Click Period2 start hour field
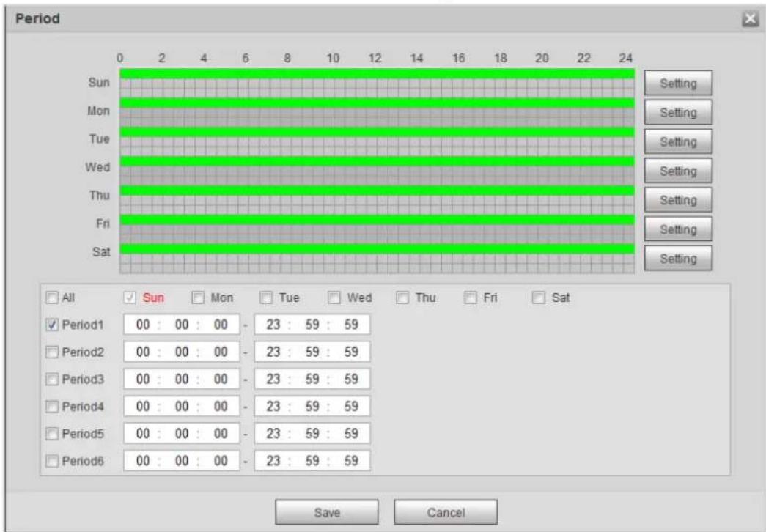 point(143,352)
